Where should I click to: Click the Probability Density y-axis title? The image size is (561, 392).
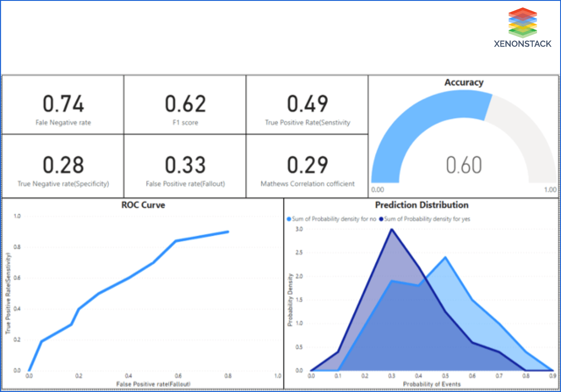click(290, 300)
